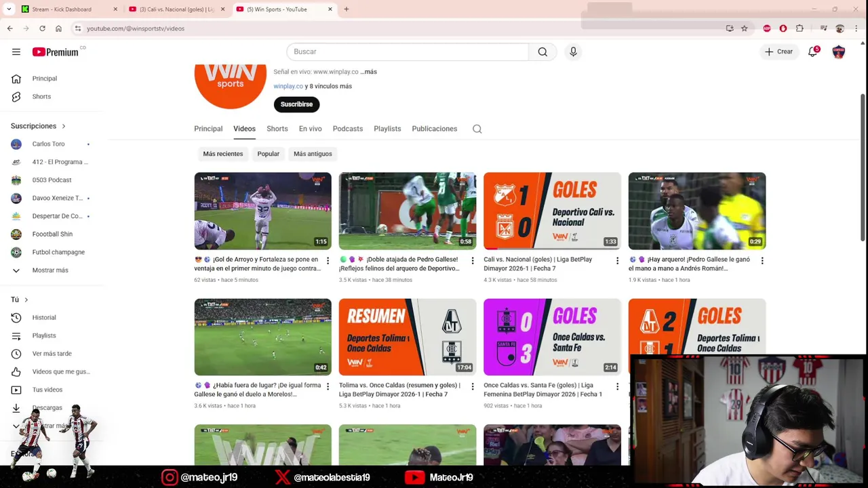Switch to Podcasts channel tab
Viewport: 868px width, 488px height.
click(347, 129)
